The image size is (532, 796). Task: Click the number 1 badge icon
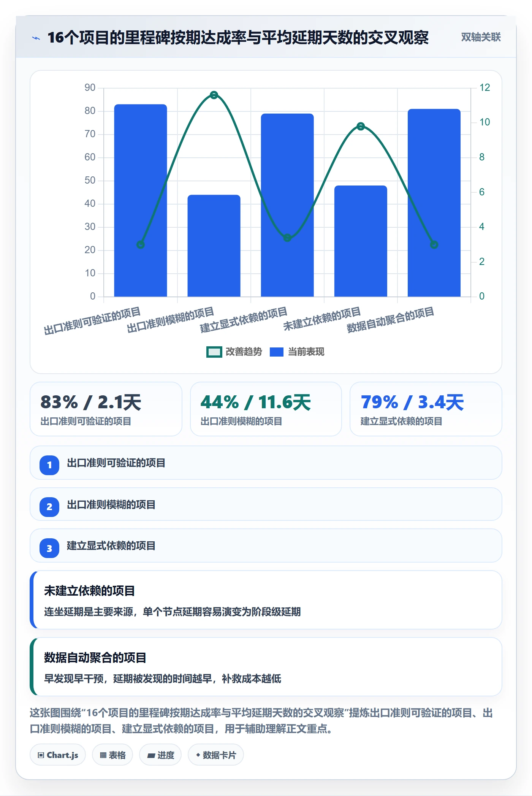click(49, 465)
